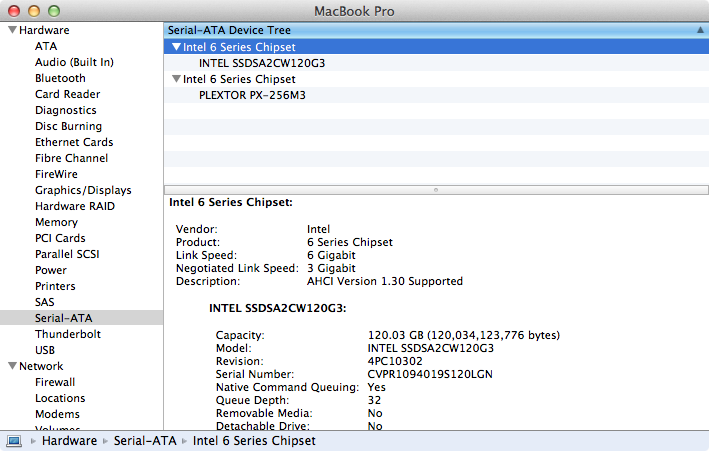Click the Product value 6 Series Chipset
This screenshot has height=451, width=709.
coord(350,242)
